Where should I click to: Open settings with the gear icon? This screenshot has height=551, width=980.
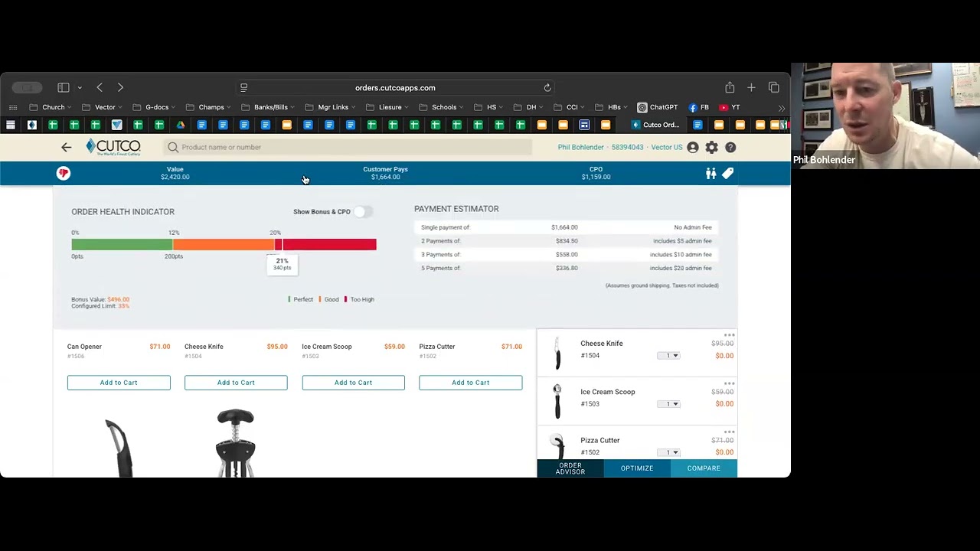coord(712,148)
